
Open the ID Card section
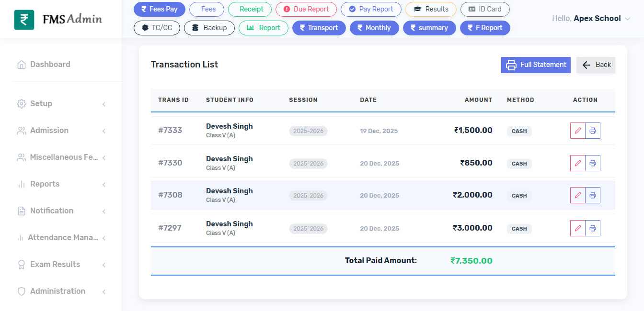click(484, 9)
